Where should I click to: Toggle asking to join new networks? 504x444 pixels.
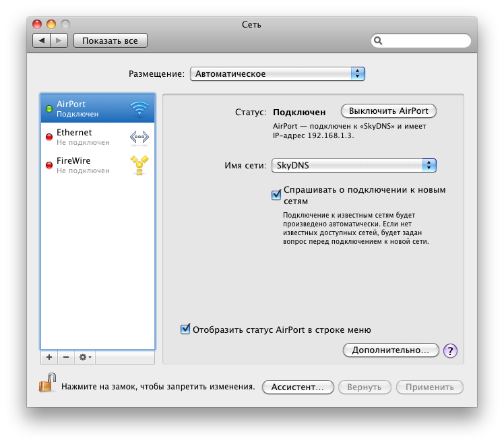(x=276, y=195)
